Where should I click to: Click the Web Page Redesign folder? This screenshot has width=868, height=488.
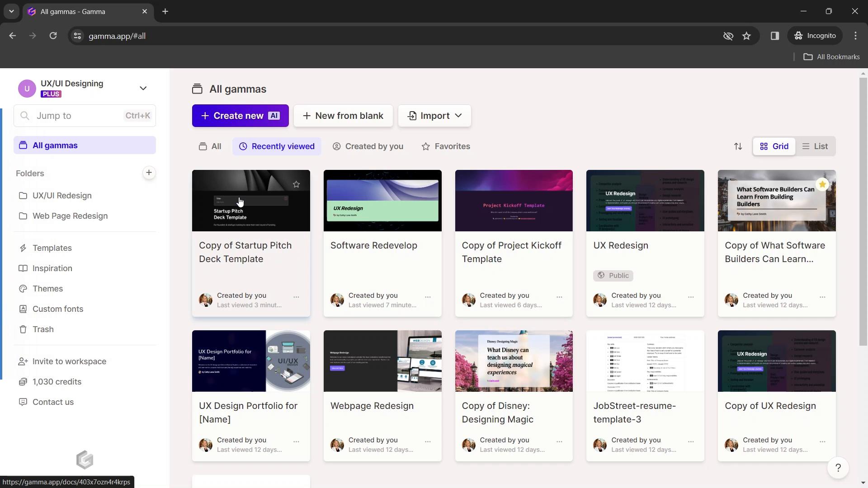click(70, 216)
